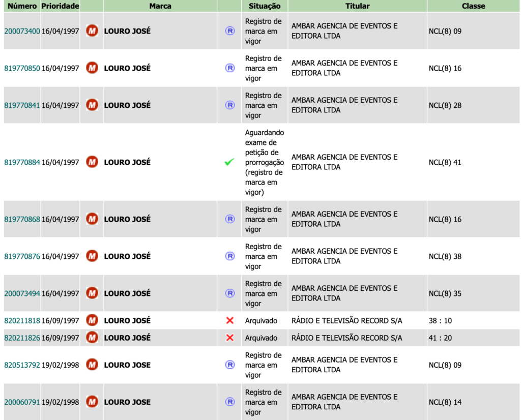The height and width of the screenshot is (420, 521).
Task: Open trademark number 200073494
Action: (22, 293)
